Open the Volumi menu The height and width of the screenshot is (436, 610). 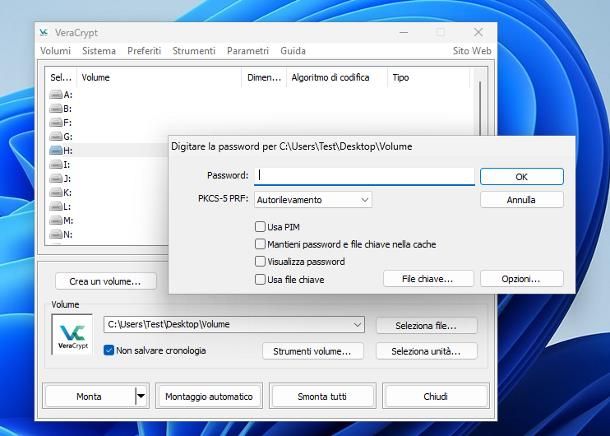(55, 51)
